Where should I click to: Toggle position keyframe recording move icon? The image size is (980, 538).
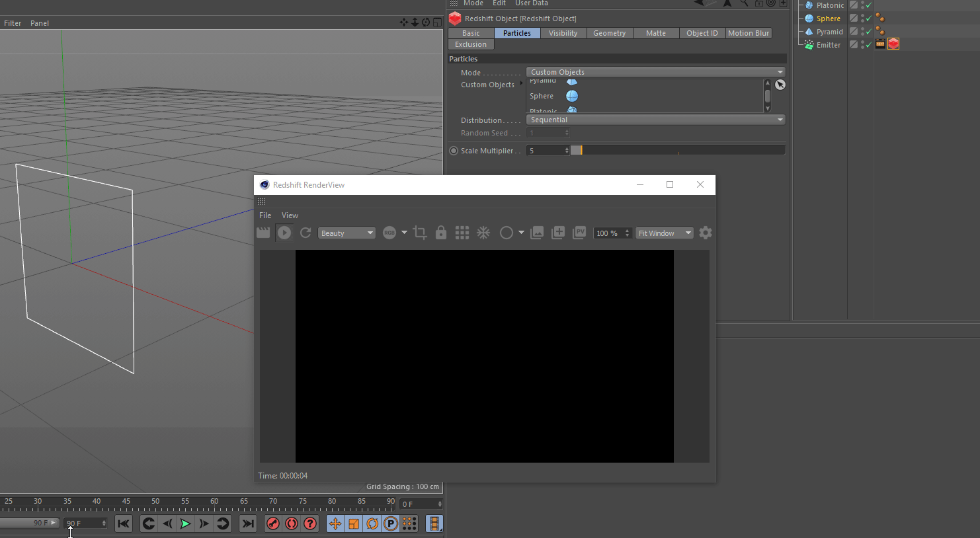point(335,523)
